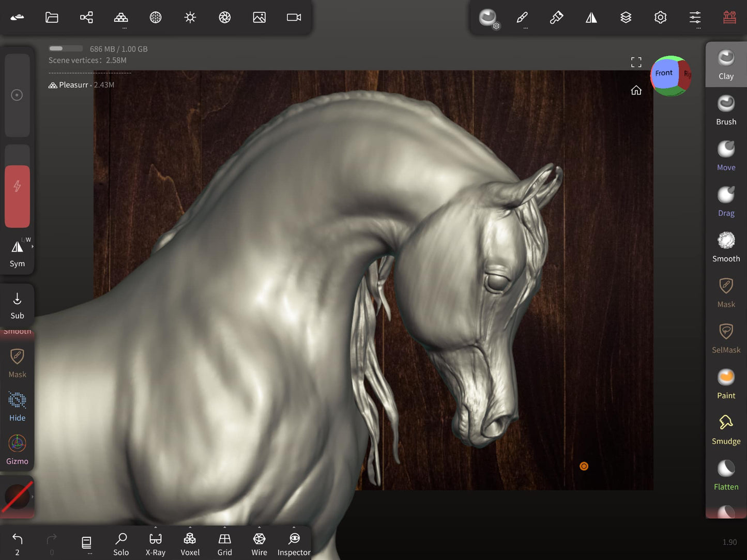Open the Inspector view option

[294, 544]
